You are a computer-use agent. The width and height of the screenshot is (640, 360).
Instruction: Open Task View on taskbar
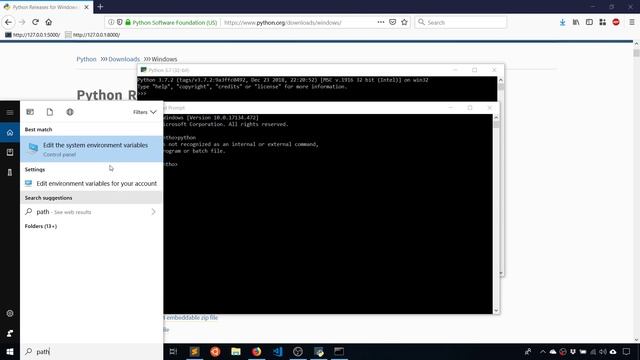(x=173, y=351)
